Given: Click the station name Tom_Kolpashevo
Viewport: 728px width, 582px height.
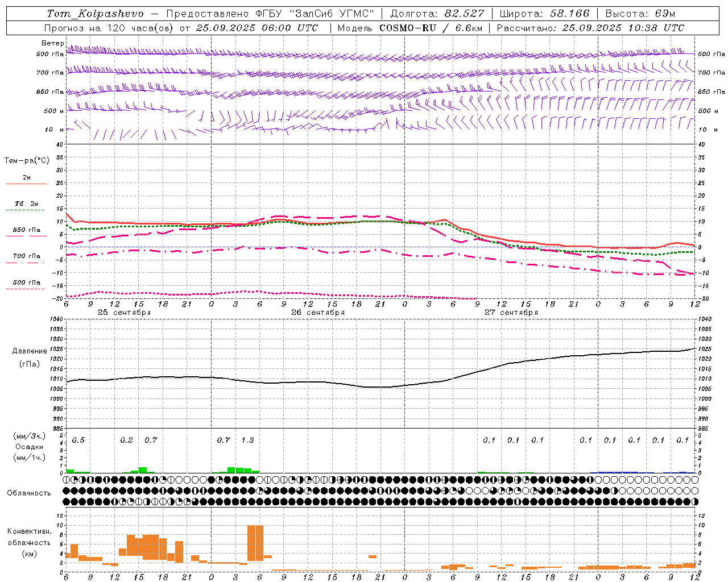Looking at the screenshot, I should 95,14.
